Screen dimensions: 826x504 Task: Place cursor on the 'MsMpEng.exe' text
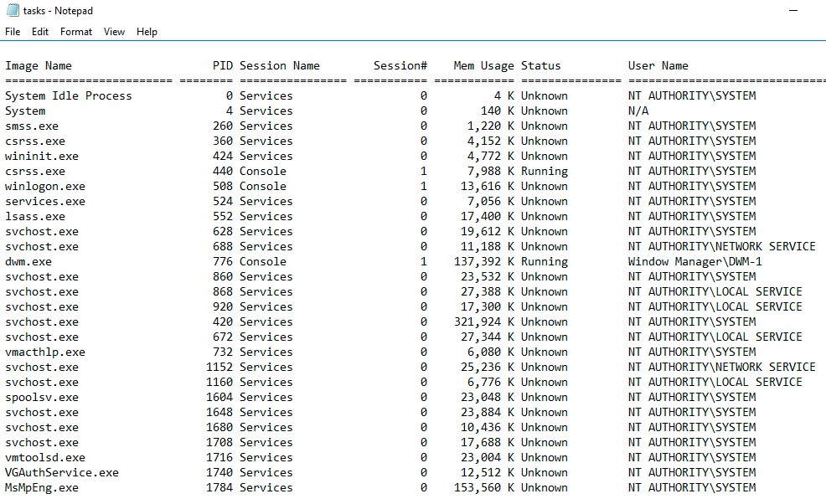[x=42, y=487]
